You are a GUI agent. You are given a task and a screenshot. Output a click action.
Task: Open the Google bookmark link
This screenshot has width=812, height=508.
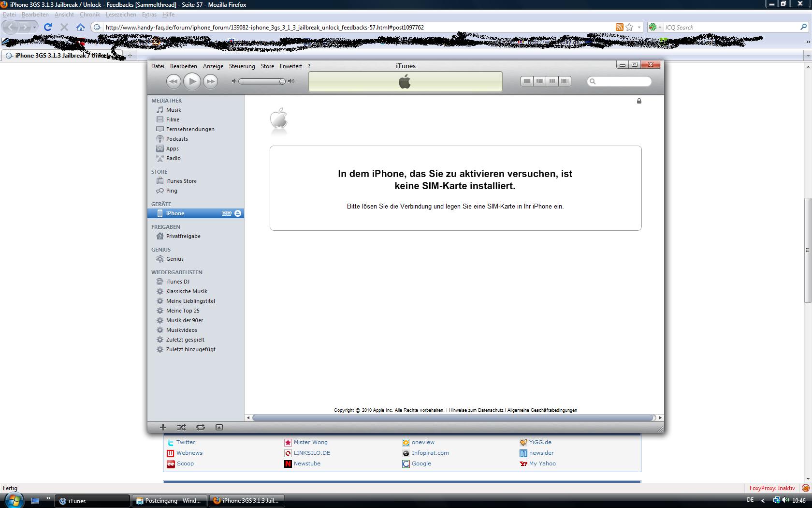(x=421, y=463)
